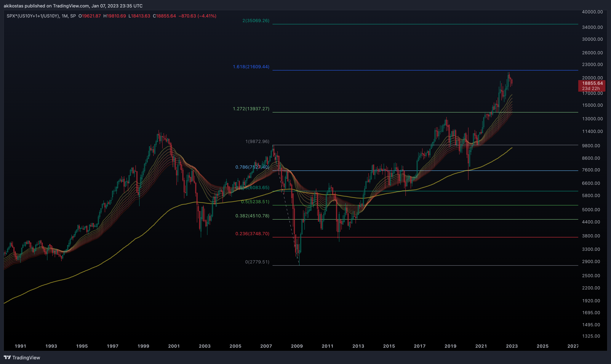The width and height of the screenshot is (611, 364).
Task: Click the 1991 time axis label
Action: [20, 346]
